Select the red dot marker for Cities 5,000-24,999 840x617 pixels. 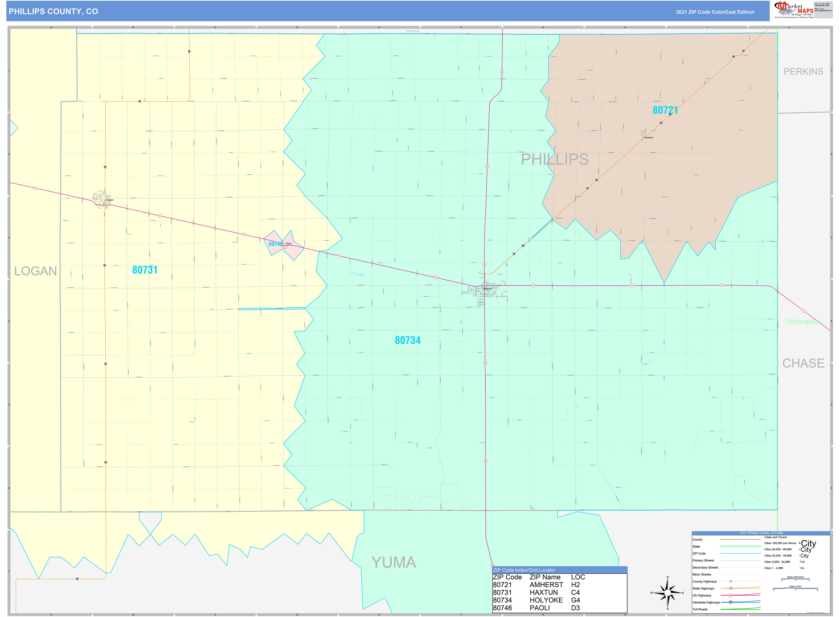799,562
